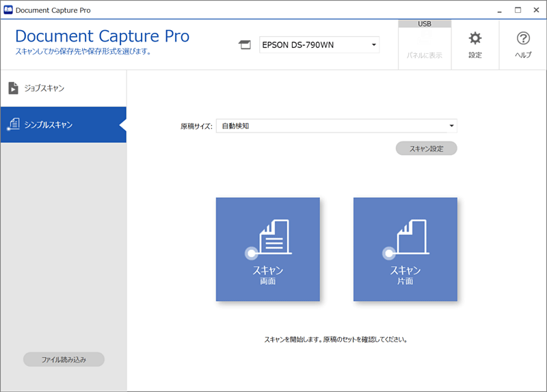Open the 設定 gear settings
This screenshot has height=392, width=547.
coord(475,44)
